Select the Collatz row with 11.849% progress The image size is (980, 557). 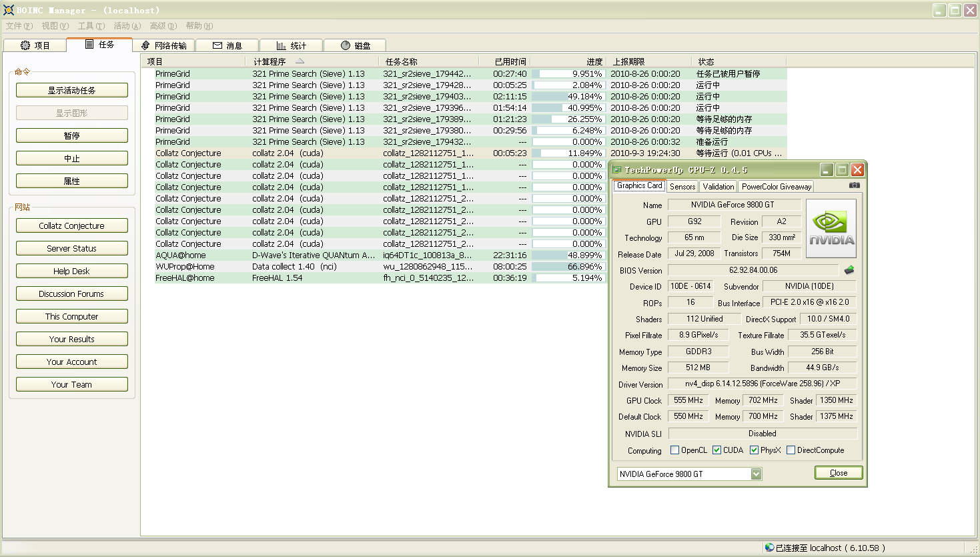tap(470, 153)
